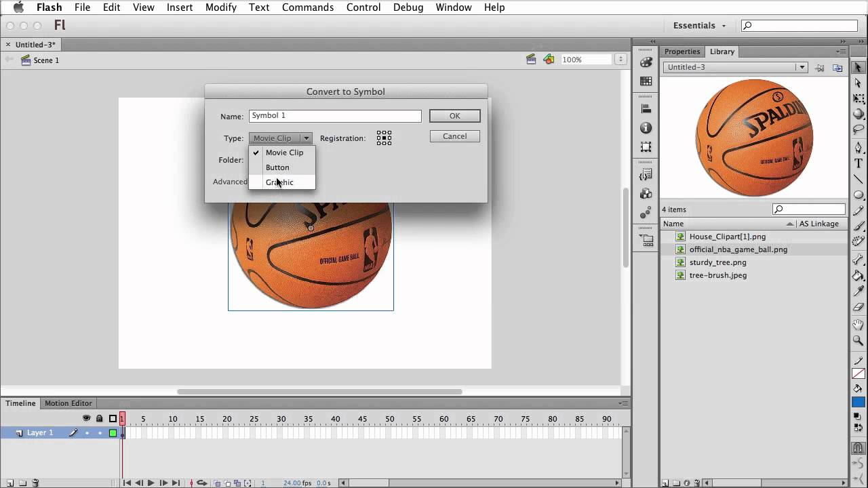Choose Movie Clip from the type list

282,152
